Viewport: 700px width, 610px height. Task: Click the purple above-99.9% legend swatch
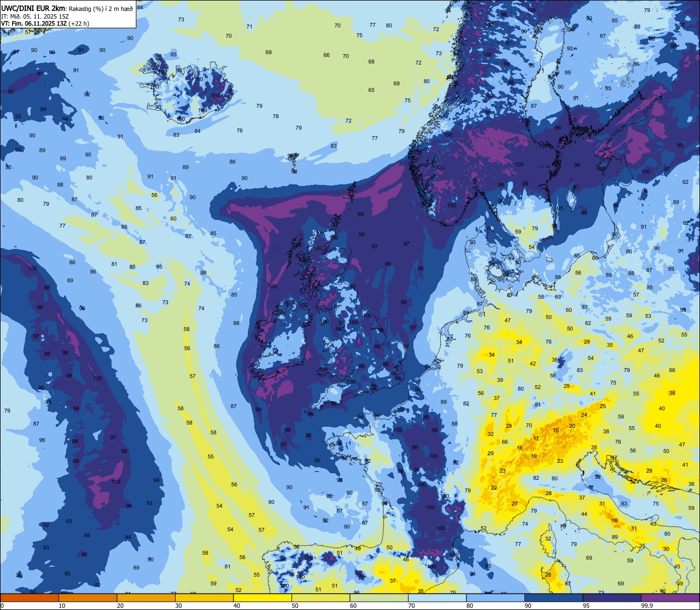(670, 598)
